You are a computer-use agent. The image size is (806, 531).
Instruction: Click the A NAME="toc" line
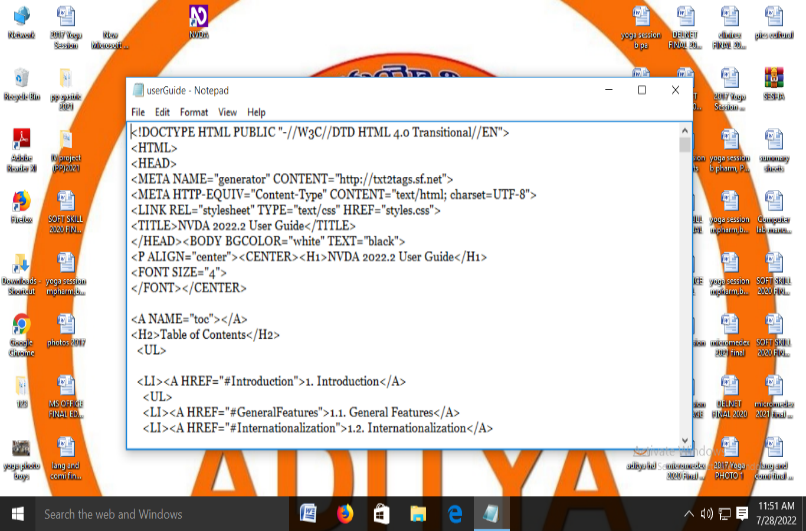coord(189,319)
